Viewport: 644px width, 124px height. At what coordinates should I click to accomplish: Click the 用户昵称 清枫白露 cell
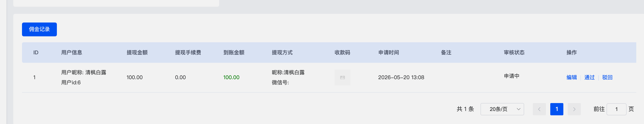point(84,72)
